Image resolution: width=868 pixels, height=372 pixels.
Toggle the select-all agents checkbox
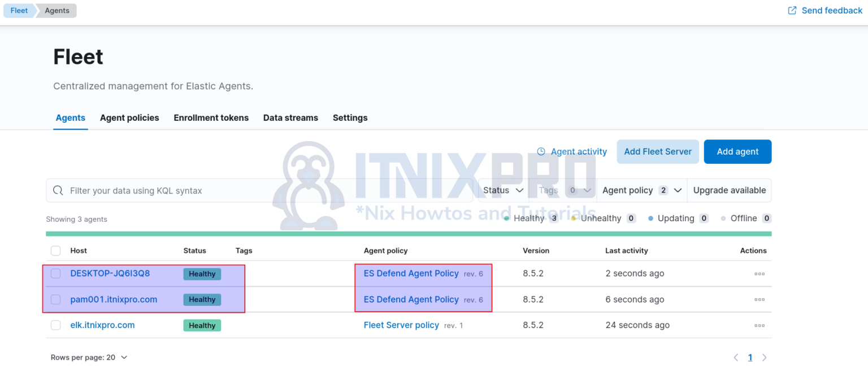[55, 251]
